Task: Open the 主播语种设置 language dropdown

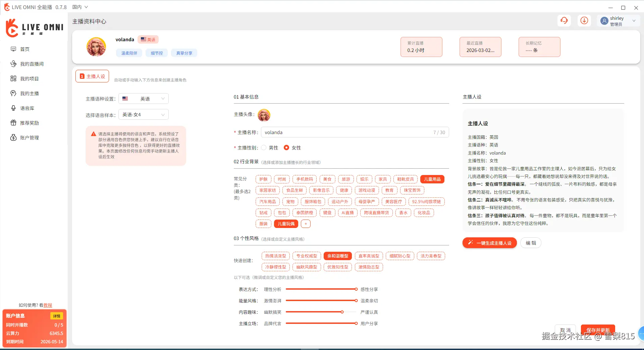Action: coord(144,99)
